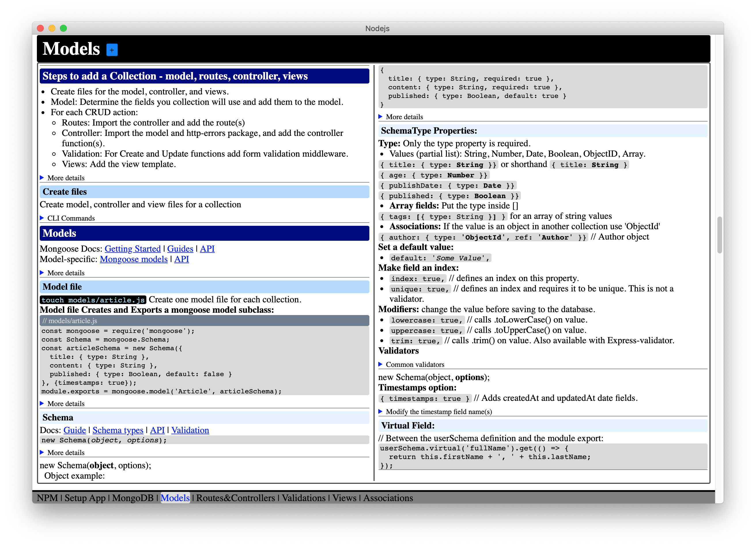The height and width of the screenshot is (546, 756).
Task: Expand the Common validators section
Action: 412,365
